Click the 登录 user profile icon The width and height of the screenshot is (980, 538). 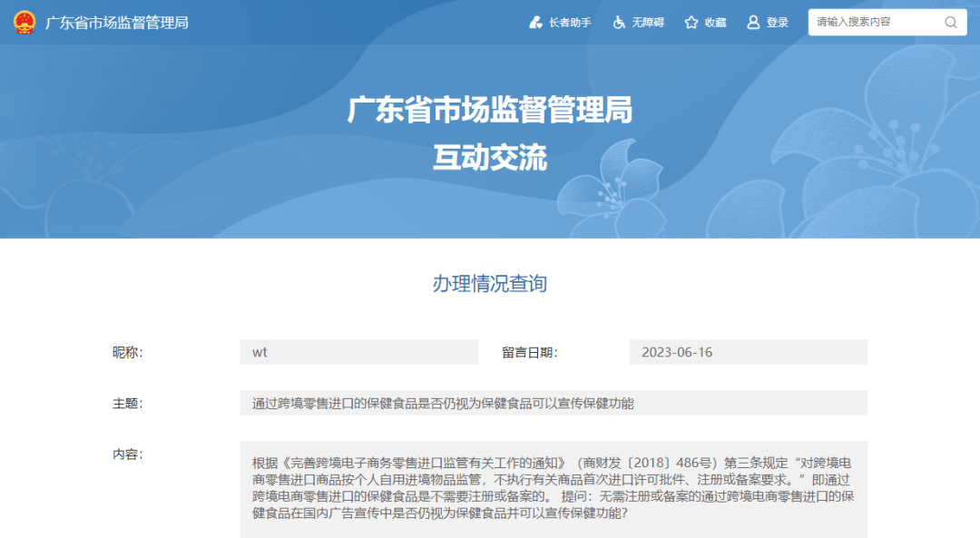click(753, 23)
